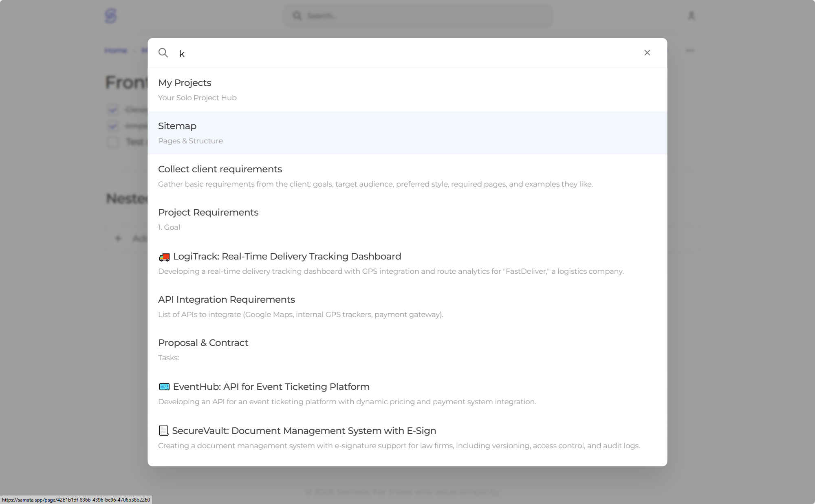This screenshot has height=504, width=815.
Task: Open the user profile icon
Action: pyautogui.click(x=691, y=16)
